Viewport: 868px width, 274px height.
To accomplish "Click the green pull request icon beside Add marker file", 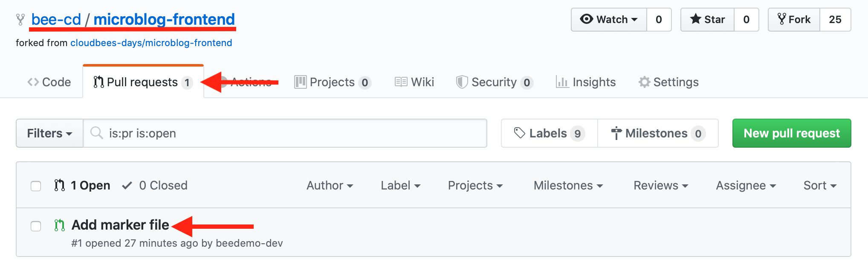I will click(x=60, y=225).
